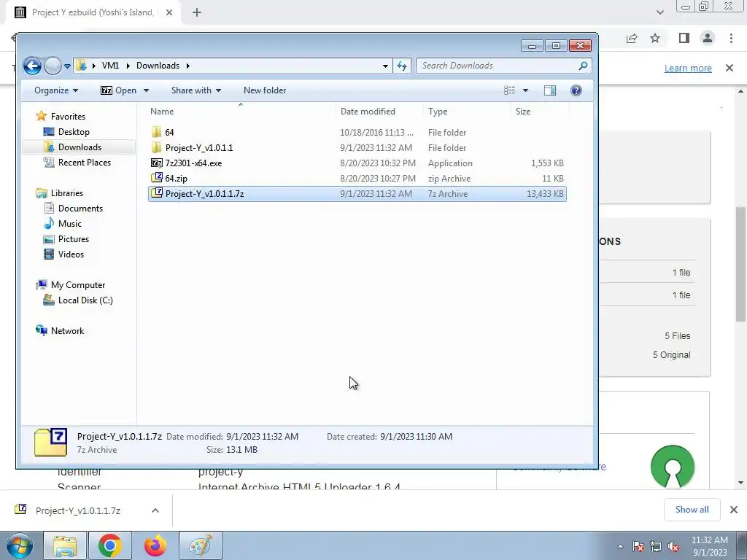Click Show all downloads

[692, 510]
